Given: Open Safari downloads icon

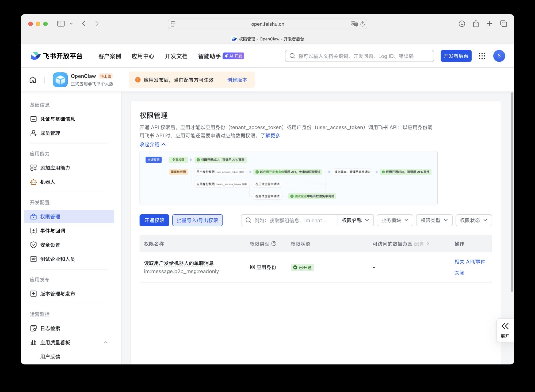Looking at the screenshot, I should (x=462, y=24).
